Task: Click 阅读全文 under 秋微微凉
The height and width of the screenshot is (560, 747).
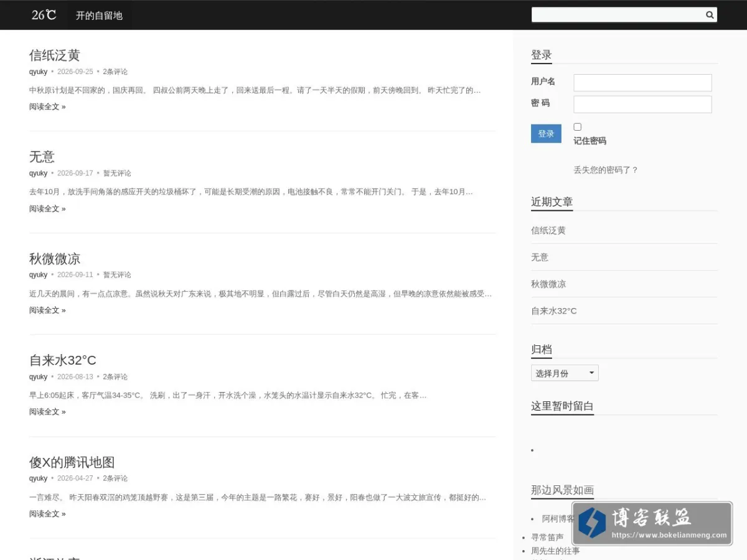Action: (x=47, y=310)
